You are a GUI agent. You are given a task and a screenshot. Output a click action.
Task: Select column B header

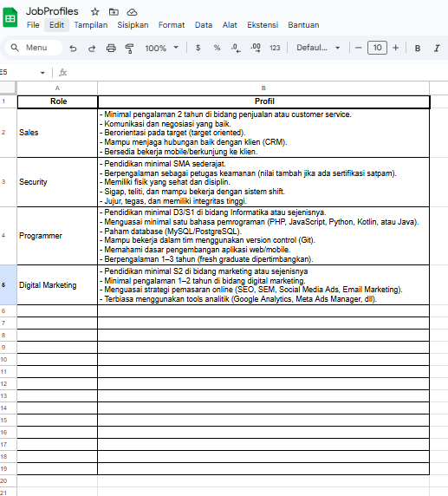(263, 88)
